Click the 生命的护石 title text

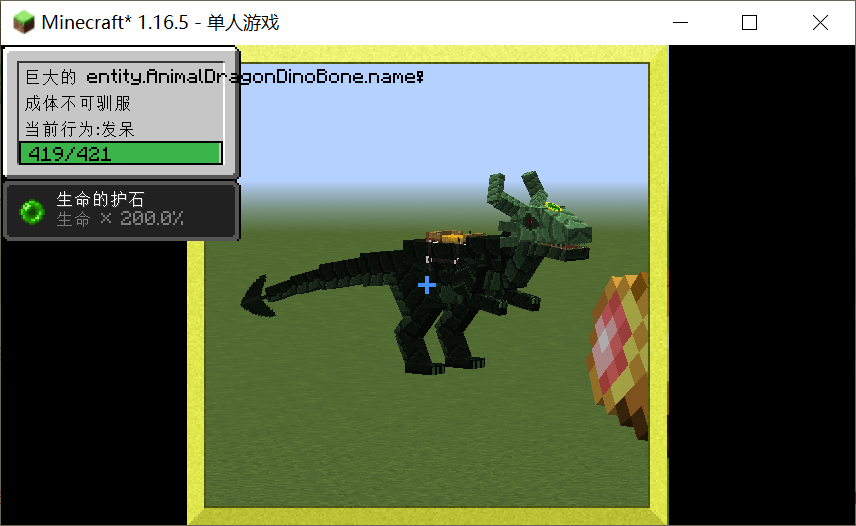tap(100, 199)
